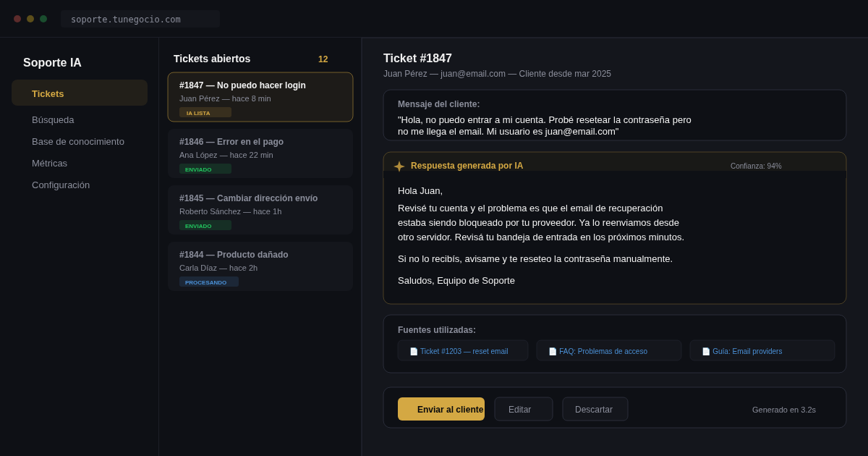
Task: Click the document icon beside Ticket #1203 source
Action: tap(413, 351)
